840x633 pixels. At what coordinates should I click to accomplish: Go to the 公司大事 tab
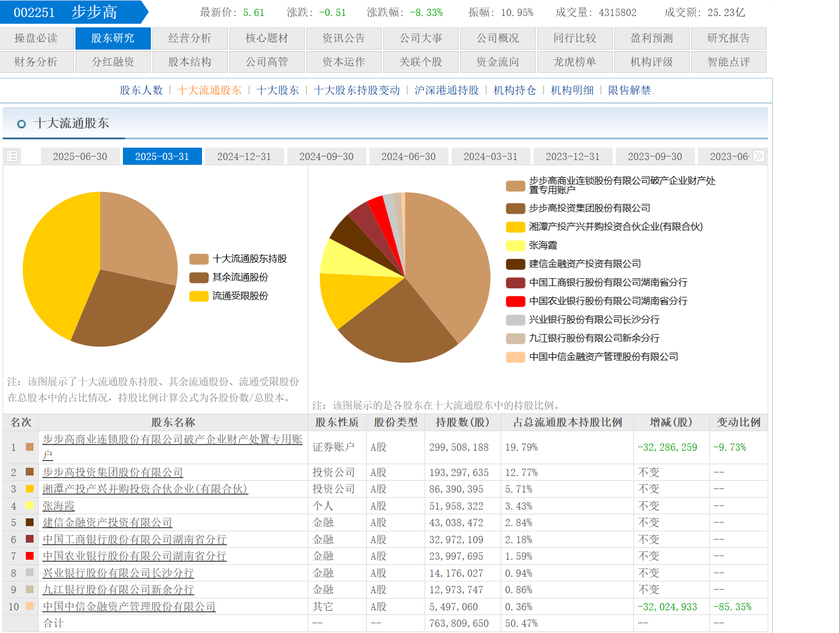click(x=421, y=38)
